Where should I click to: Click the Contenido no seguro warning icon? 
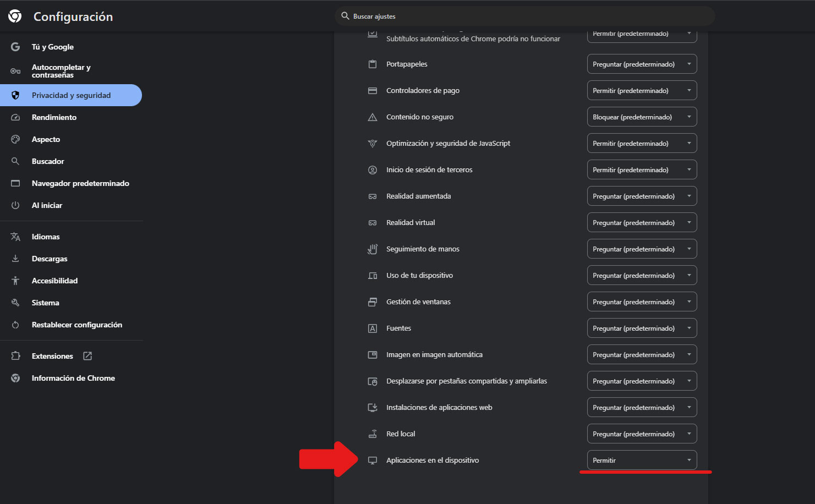pyautogui.click(x=373, y=117)
